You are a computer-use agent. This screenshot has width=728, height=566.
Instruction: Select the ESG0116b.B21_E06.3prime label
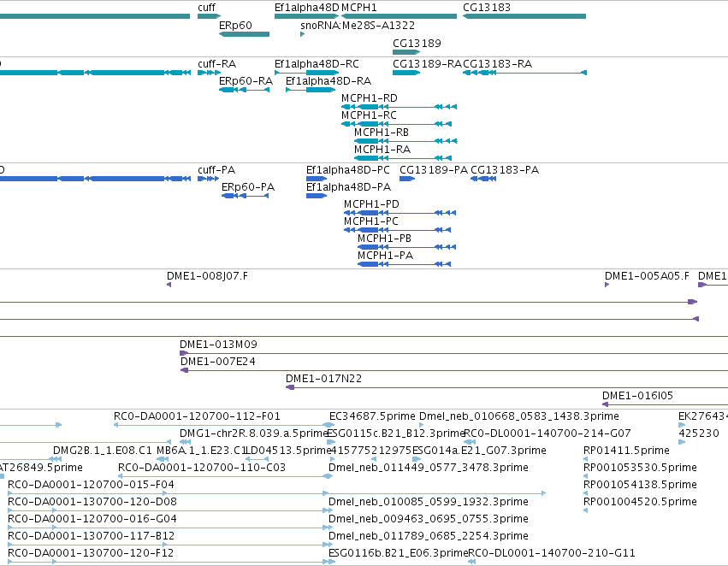click(398, 554)
